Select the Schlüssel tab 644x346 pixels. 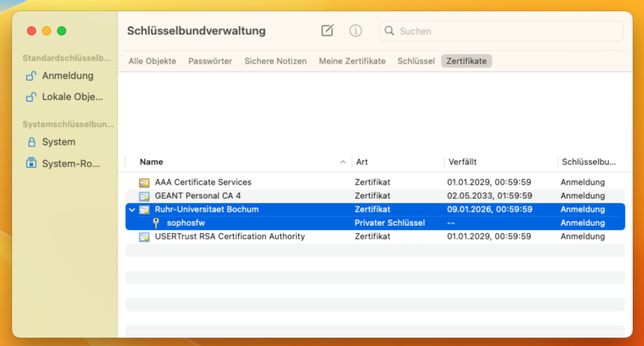(416, 61)
